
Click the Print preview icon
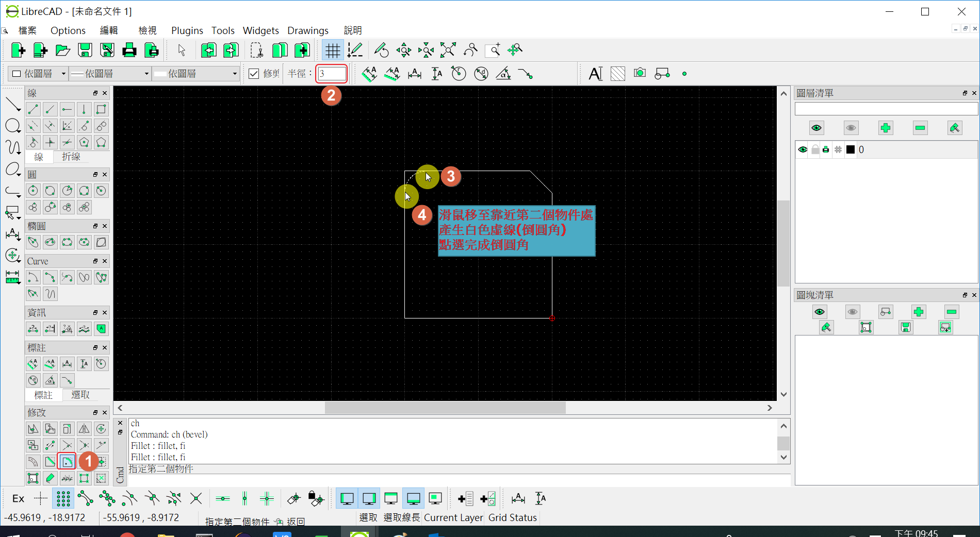coord(152,50)
